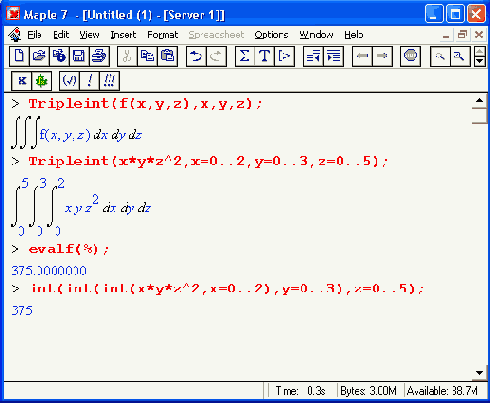This screenshot has height=403, width=490.
Task: Open the Format menu
Action: 163,35
